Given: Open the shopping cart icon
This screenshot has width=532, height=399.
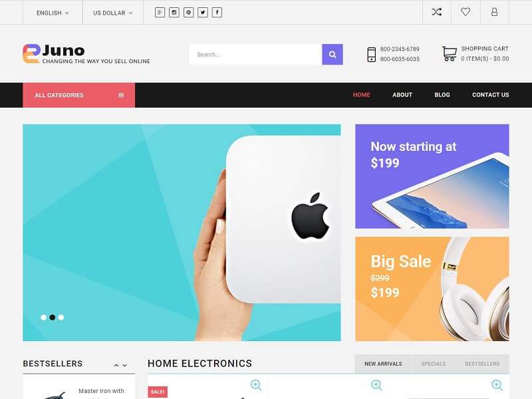Looking at the screenshot, I should coord(450,54).
